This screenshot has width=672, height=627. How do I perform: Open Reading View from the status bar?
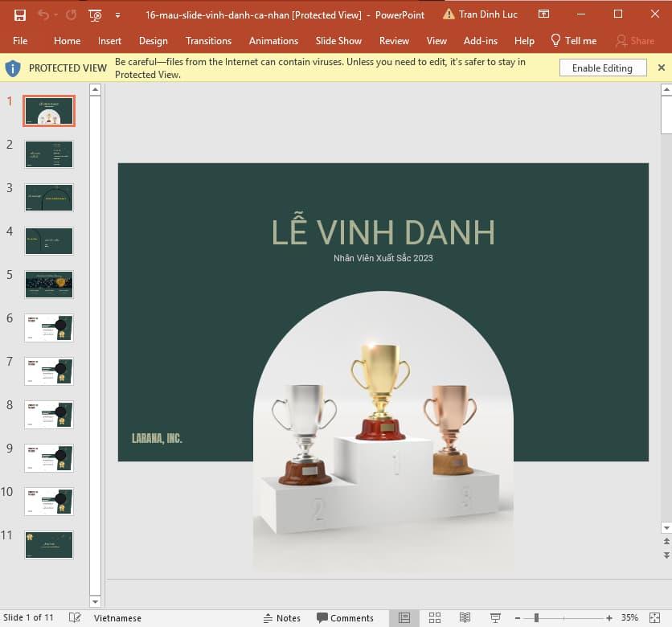[x=466, y=618]
